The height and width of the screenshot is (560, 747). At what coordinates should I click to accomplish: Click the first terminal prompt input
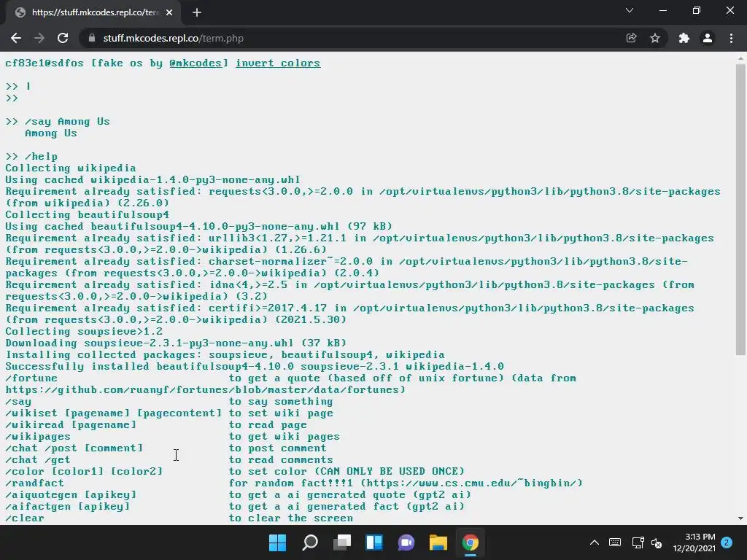tap(28, 86)
